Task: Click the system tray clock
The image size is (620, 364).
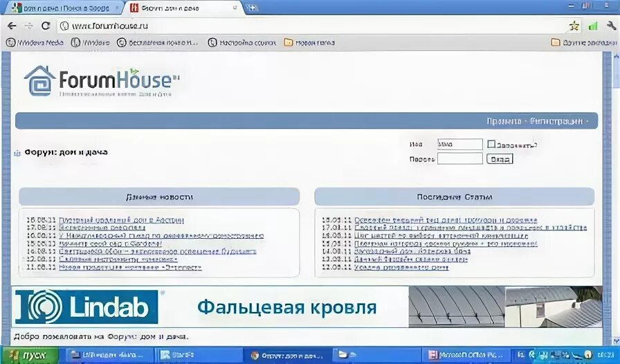Action: click(x=605, y=355)
